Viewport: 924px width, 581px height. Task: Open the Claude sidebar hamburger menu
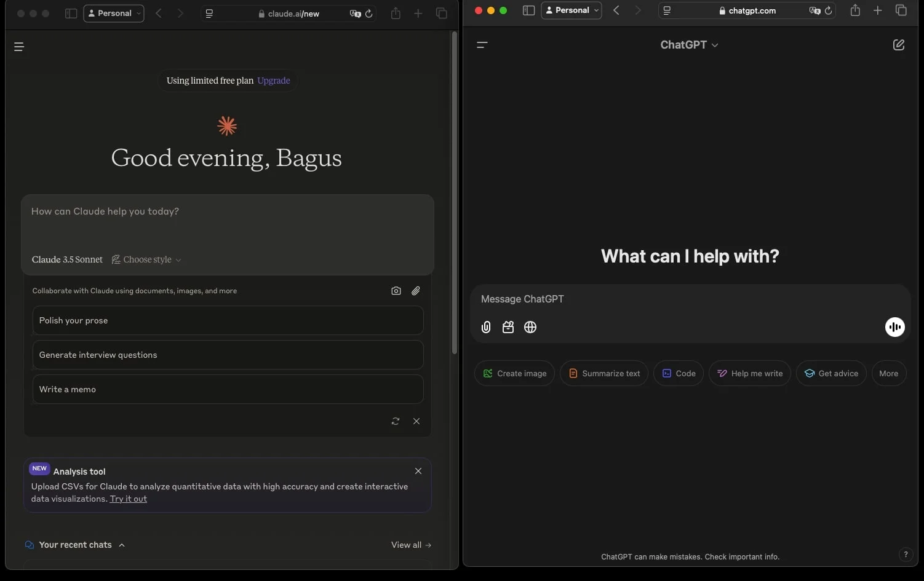pyautogui.click(x=19, y=47)
